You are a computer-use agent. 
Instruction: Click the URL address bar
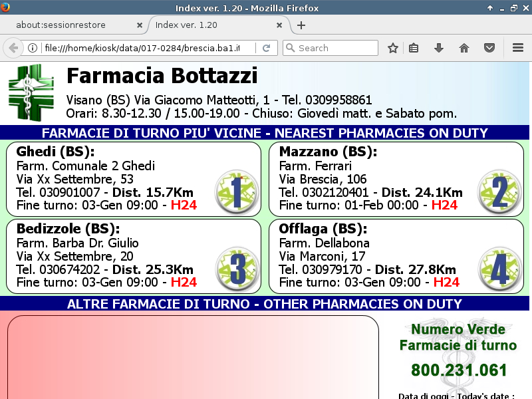point(140,48)
